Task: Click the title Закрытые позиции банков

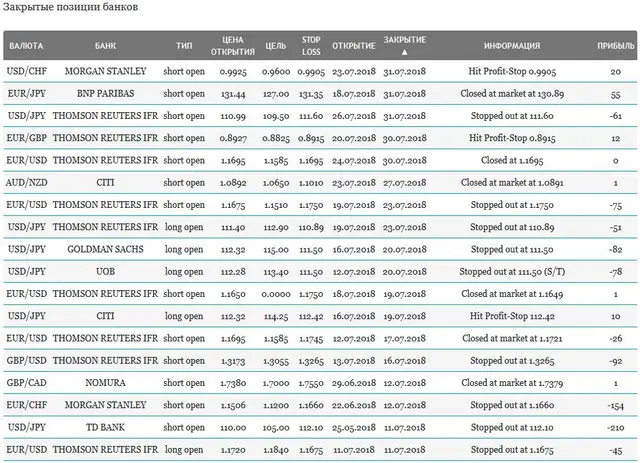Action: pyautogui.click(x=70, y=7)
